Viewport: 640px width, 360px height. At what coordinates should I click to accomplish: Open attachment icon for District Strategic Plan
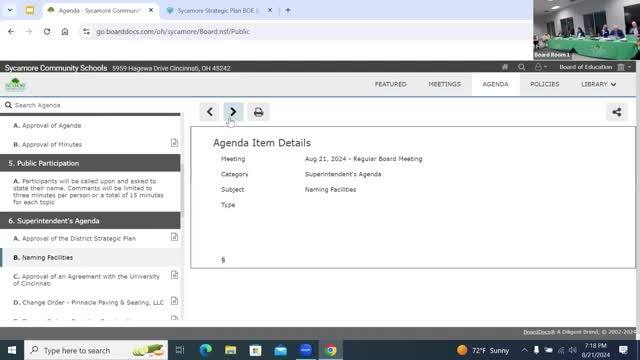pyautogui.click(x=174, y=237)
